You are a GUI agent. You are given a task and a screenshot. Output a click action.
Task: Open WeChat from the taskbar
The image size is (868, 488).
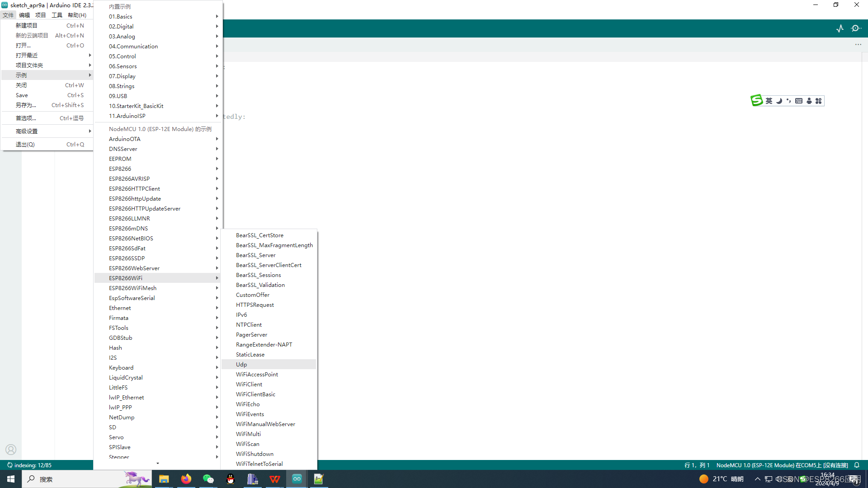pyautogui.click(x=208, y=479)
